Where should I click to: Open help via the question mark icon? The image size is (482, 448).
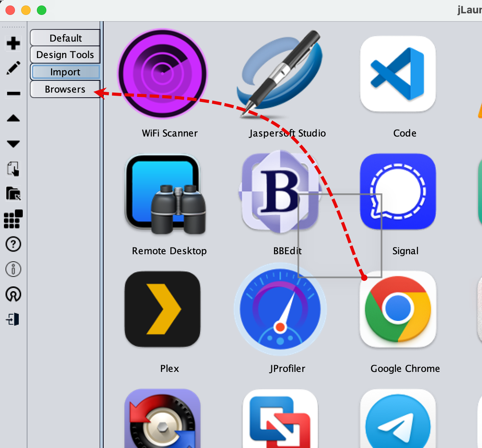[x=13, y=244]
